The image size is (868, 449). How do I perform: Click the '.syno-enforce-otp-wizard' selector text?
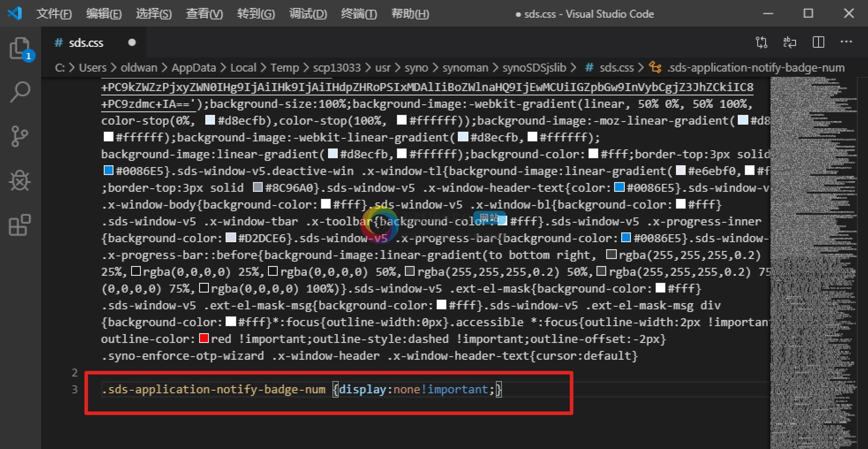click(x=183, y=356)
